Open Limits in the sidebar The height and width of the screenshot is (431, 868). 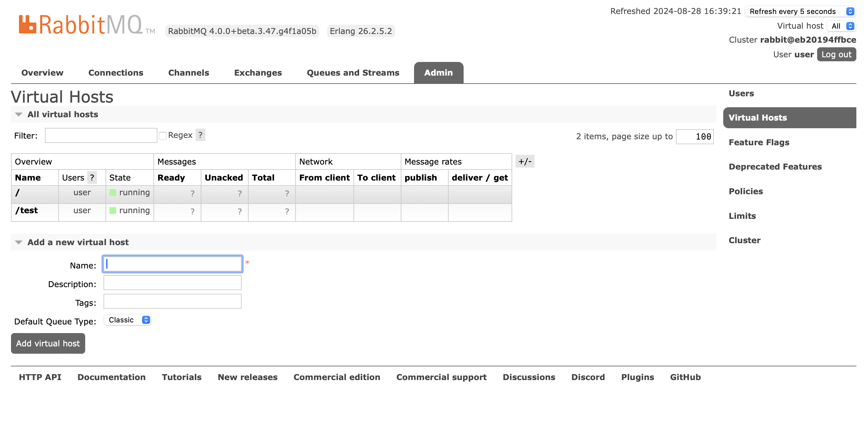(742, 216)
